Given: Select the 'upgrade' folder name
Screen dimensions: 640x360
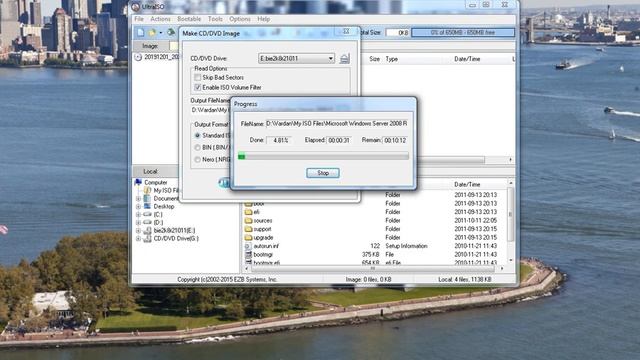Looking at the screenshot, I should point(263,238).
